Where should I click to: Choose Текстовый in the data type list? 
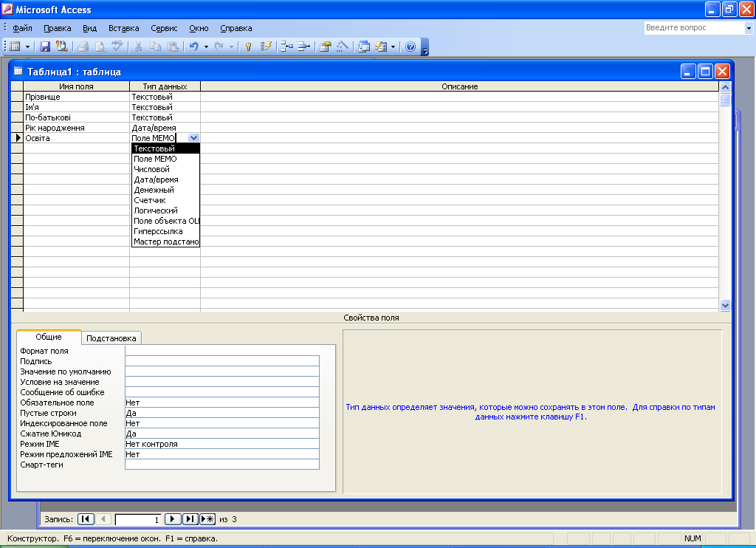click(x=165, y=148)
